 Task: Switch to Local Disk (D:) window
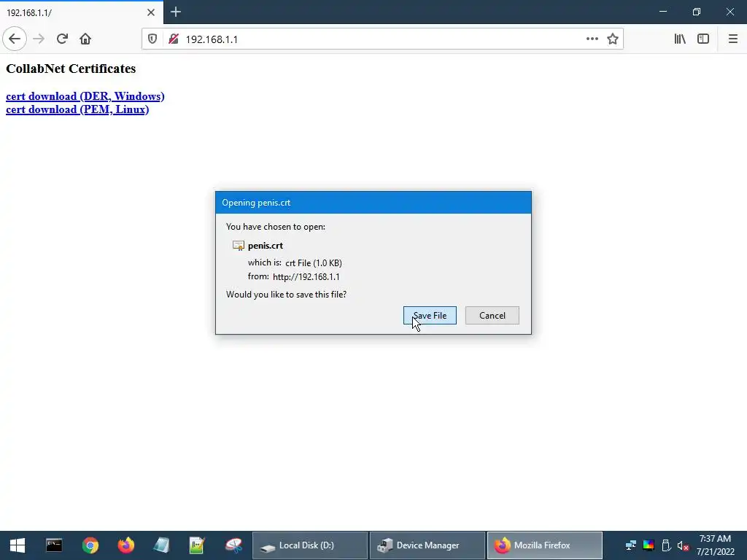tap(309, 545)
